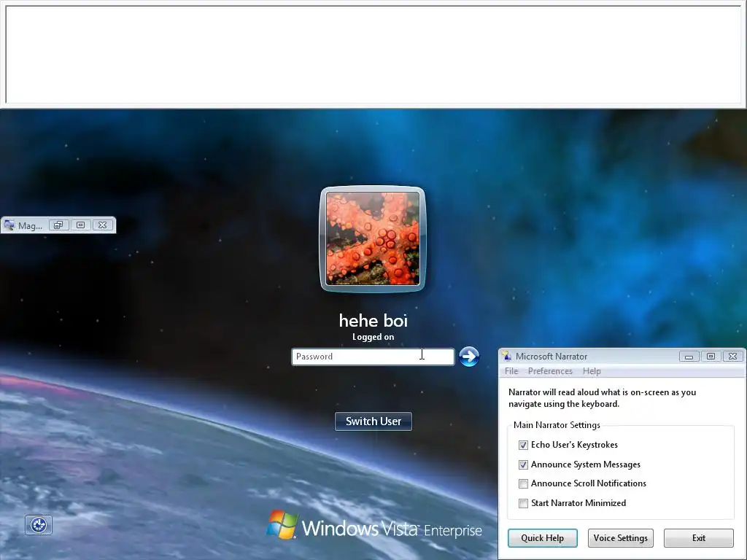Uncheck Announce System Messages
Image resolution: width=747 pixels, height=560 pixels.
523,464
